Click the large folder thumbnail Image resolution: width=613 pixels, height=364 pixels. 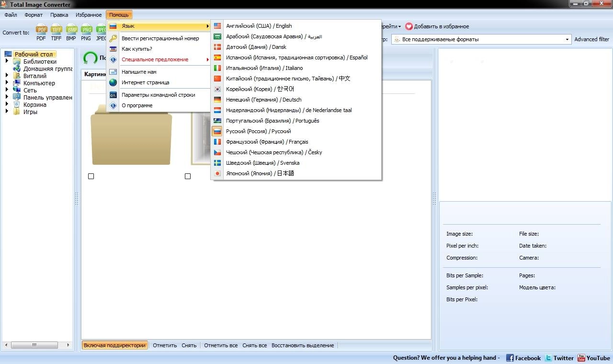tap(131, 135)
